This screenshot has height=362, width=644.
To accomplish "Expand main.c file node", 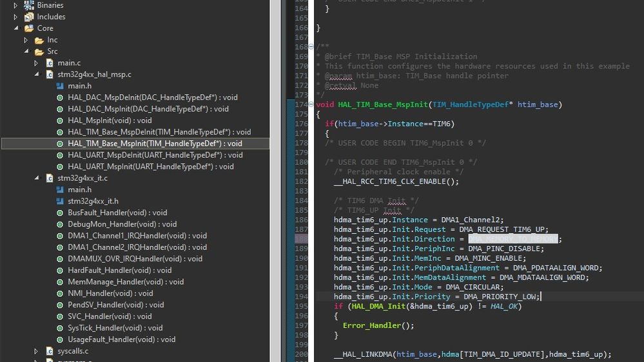I will (36, 62).
